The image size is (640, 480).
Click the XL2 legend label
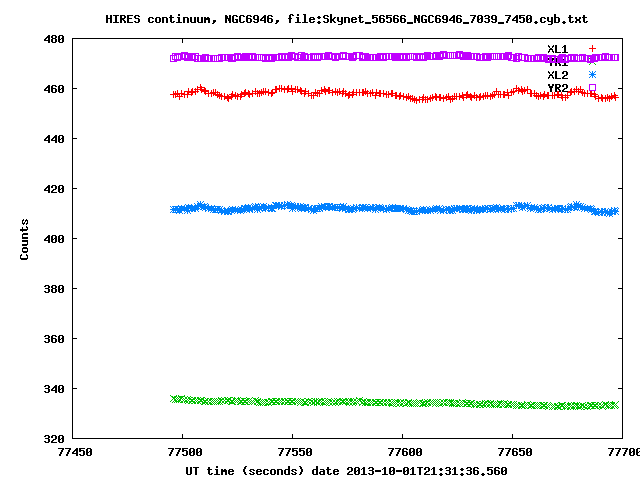click(x=558, y=75)
